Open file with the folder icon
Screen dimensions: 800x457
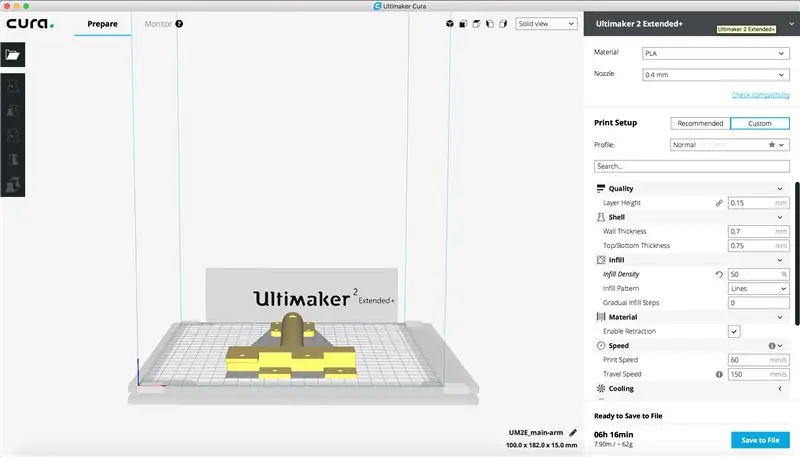(13, 55)
